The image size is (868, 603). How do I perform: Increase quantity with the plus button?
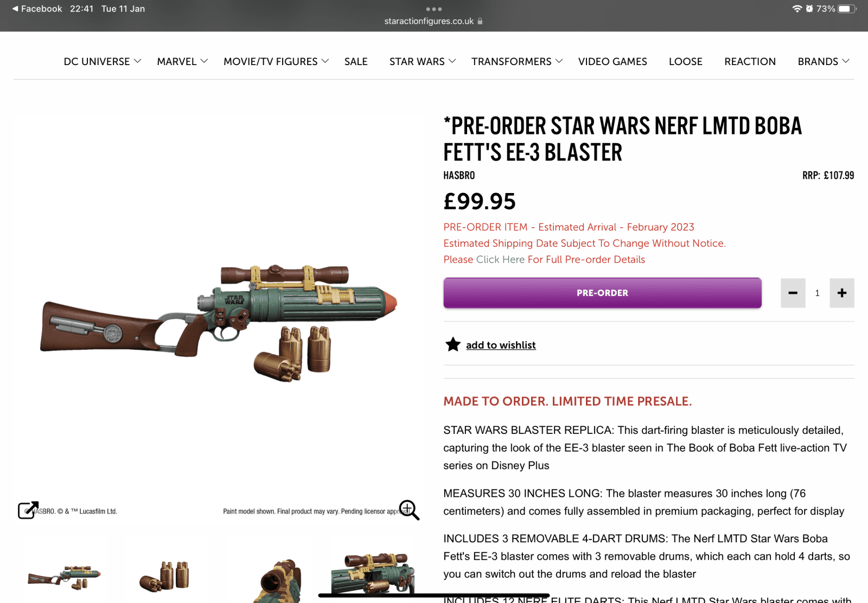click(x=842, y=293)
